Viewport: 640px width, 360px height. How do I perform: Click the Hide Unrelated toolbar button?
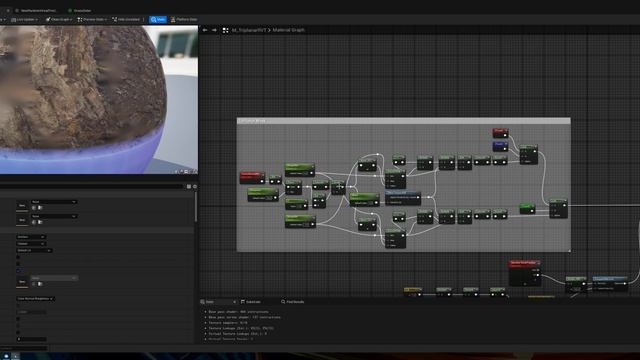[x=127, y=20]
